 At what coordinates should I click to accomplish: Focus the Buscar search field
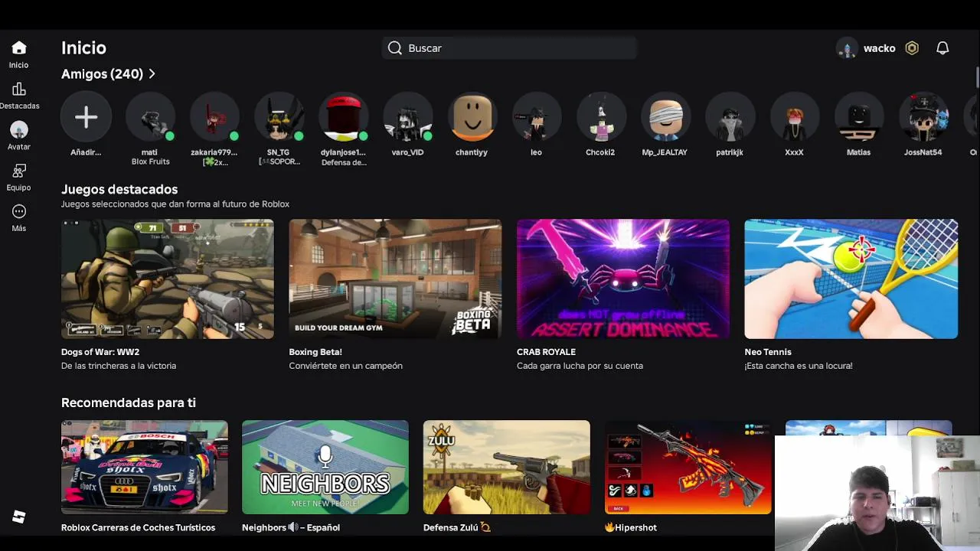[509, 48]
